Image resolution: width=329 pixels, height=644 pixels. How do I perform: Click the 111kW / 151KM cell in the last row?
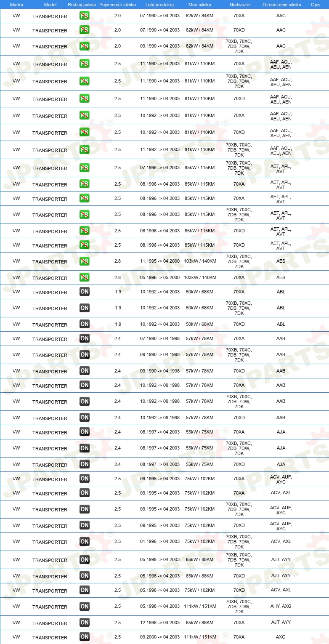(x=200, y=637)
